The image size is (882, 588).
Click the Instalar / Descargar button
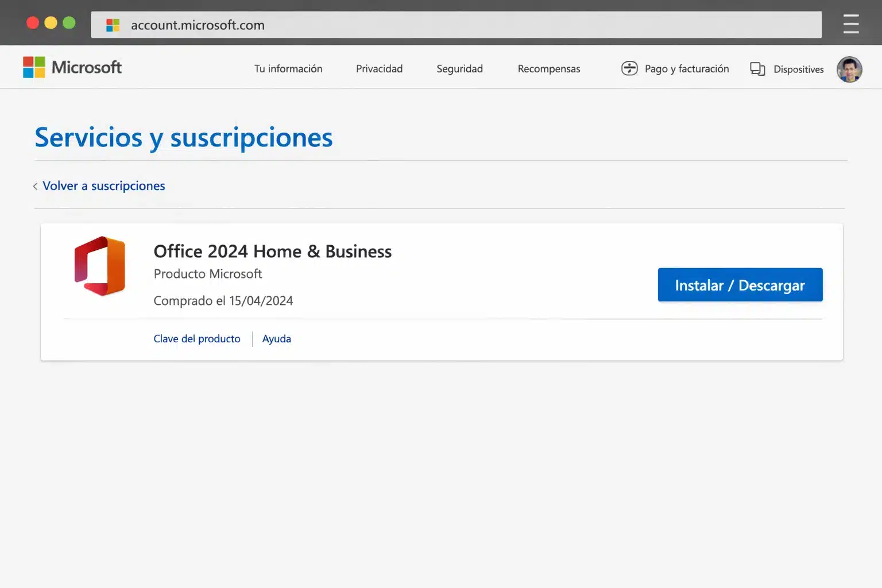tap(740, 285)
